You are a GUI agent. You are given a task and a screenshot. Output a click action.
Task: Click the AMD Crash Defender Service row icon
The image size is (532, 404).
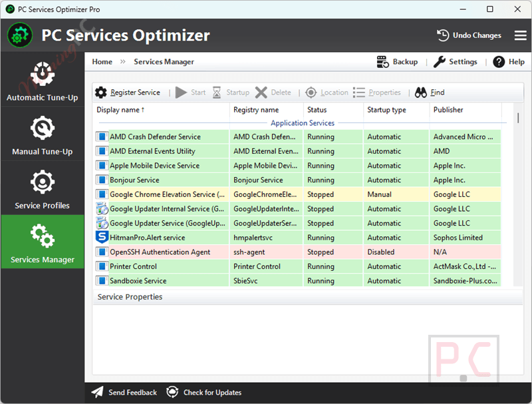coord(102,137)
